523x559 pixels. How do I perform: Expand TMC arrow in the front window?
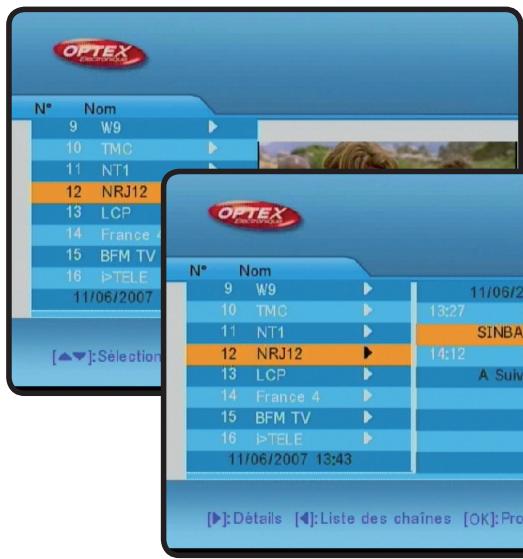coord(368,310)
